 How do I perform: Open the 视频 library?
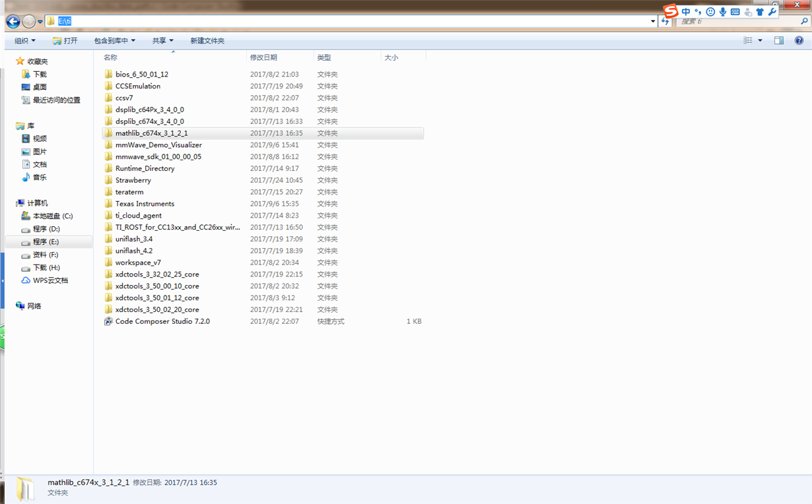pyautogui.click(x=40, y=139)
